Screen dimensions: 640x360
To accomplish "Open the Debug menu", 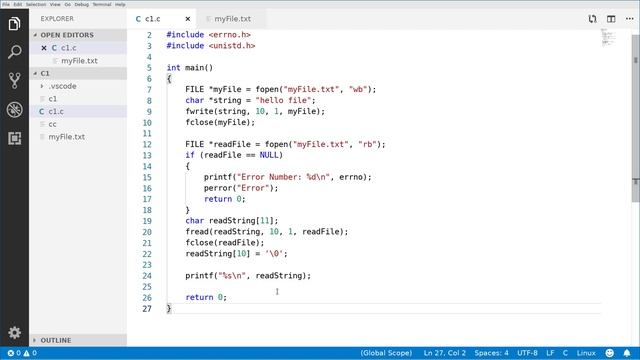I will [82, 4].
